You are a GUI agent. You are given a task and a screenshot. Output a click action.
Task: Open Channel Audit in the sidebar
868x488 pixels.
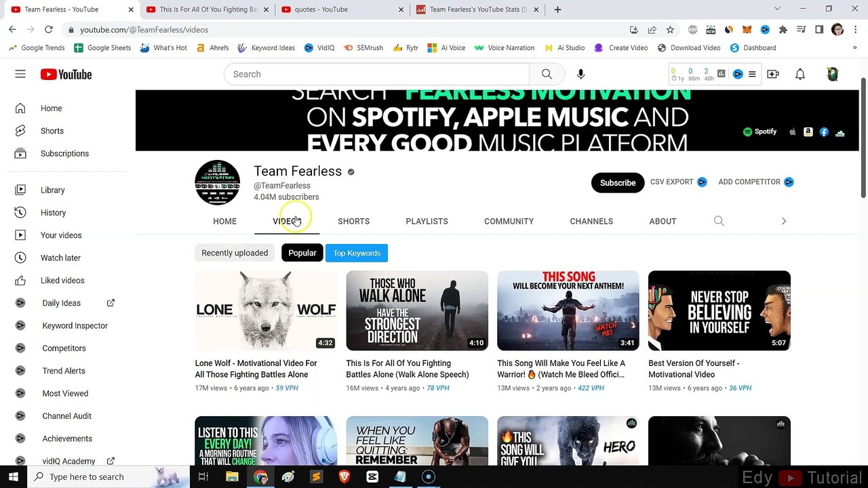tap(68, 416)
